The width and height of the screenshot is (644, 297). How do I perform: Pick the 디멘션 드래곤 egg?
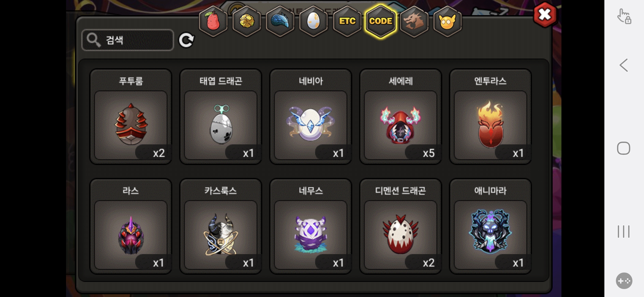click(401, 226)
